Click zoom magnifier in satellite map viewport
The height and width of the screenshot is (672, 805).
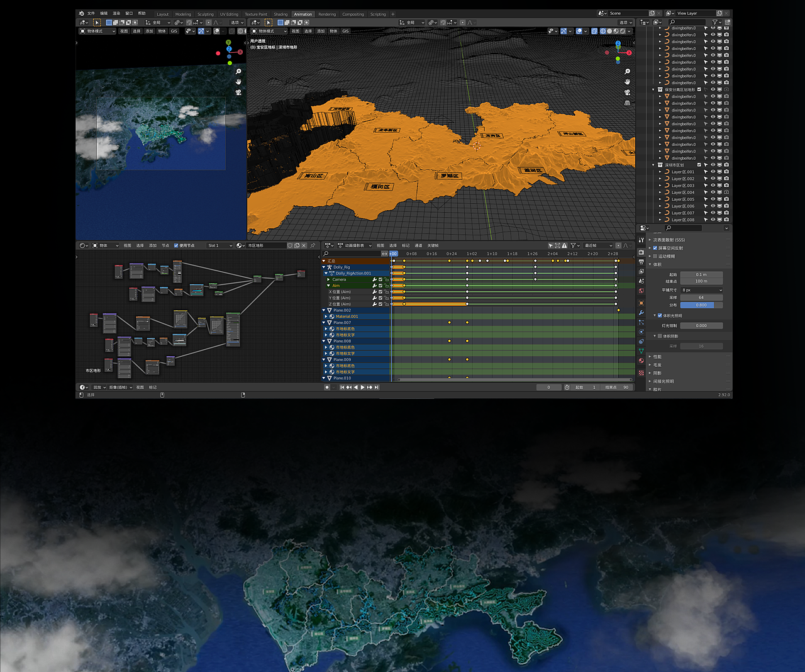coord(238,72)
